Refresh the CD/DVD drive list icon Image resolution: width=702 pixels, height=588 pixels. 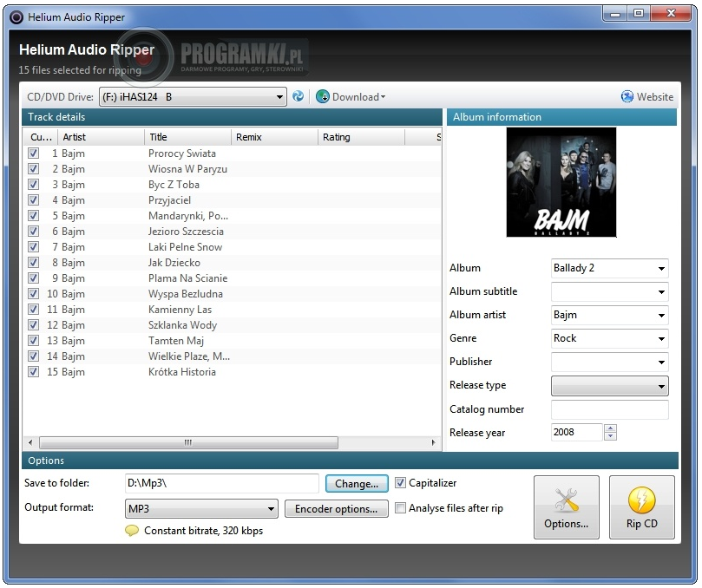tap(298, 96)
